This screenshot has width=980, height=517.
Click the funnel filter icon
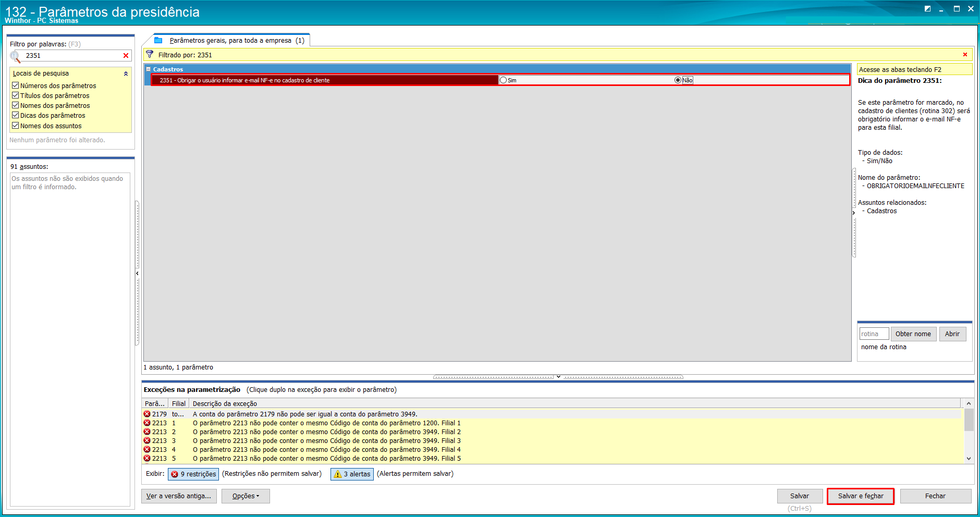tap(150, 54)
